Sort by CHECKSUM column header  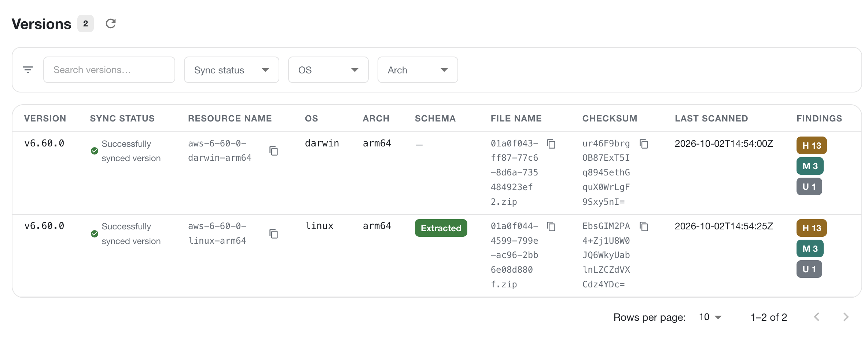tap(610, 119)
